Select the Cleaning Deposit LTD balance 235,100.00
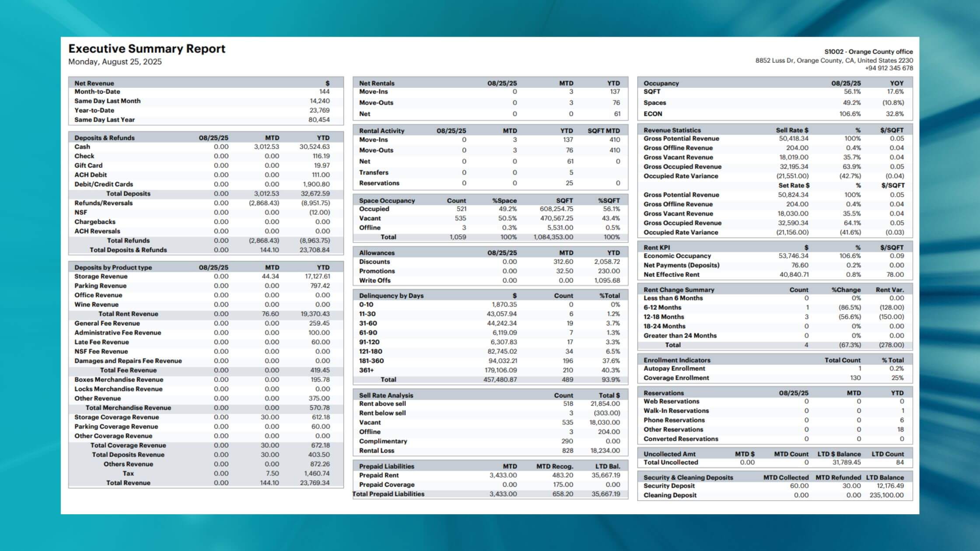980x551 pixels. (x=886, y=495)
